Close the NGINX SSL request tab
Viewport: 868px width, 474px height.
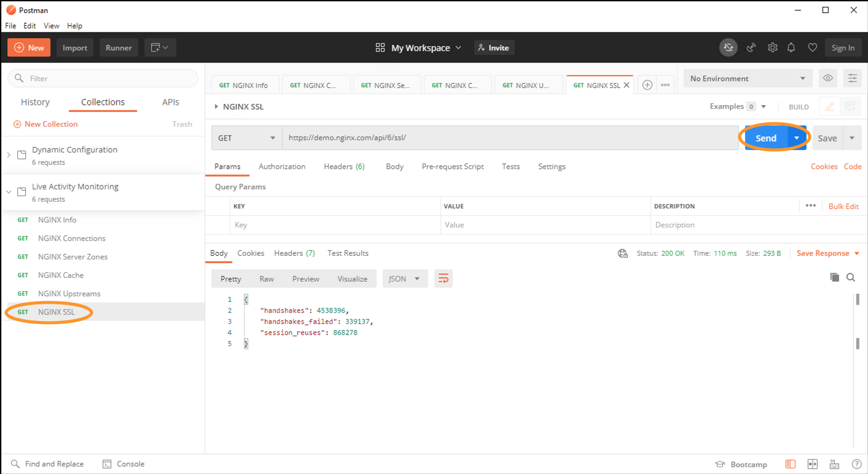click(x=627, y=85)
